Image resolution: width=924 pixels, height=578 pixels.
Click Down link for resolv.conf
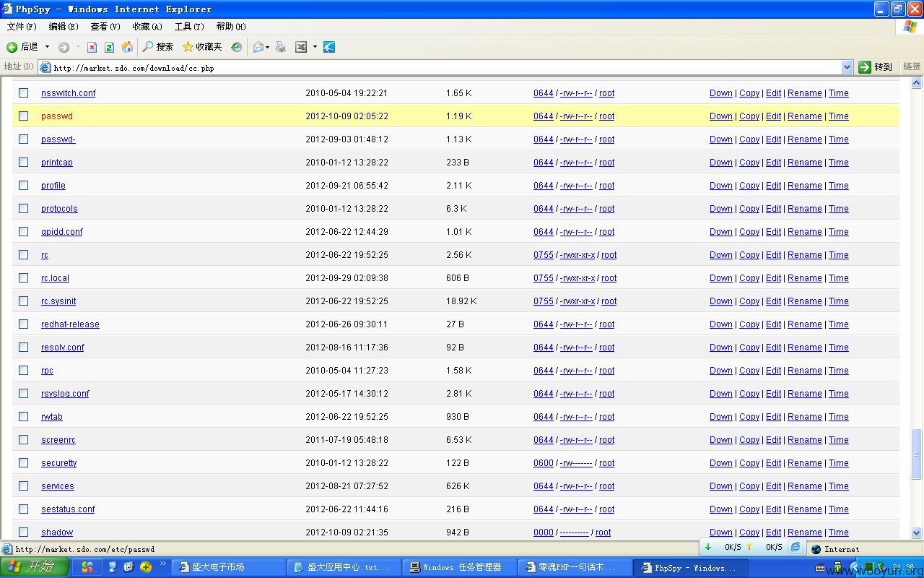click(x=721, y=348)
